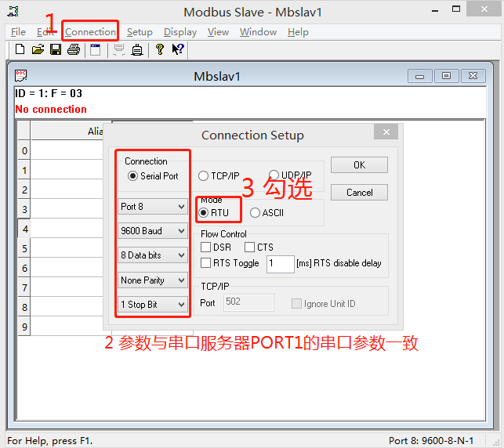This screenshot has height=448, width=504.
Task: Select the TCP/IP connection radio button
Action: [204, 176]
